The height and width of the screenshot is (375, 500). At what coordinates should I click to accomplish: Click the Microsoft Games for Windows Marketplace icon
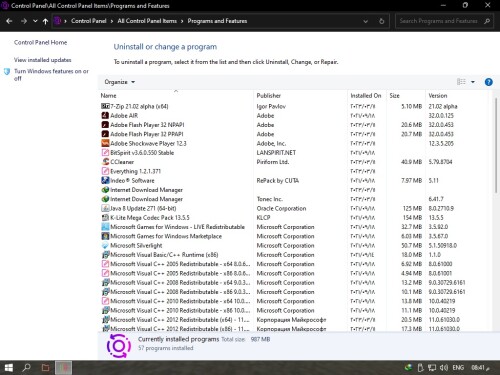pos(105,236)
